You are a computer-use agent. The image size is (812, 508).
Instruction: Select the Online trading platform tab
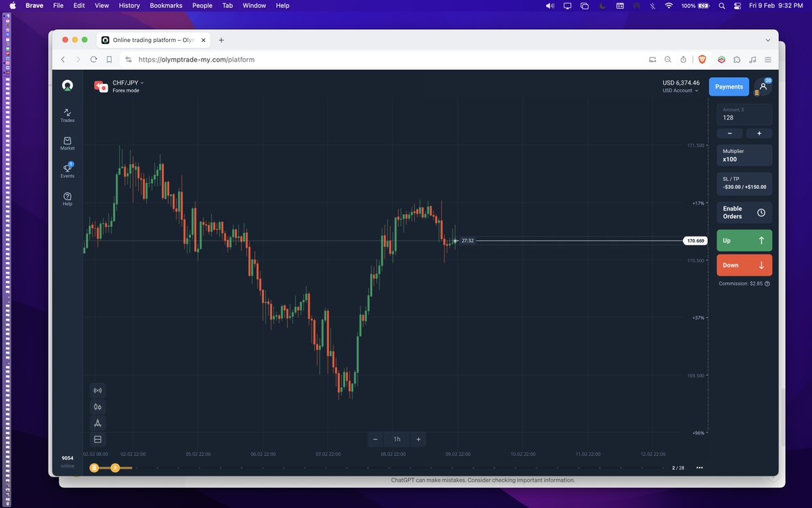pyautogui.click(x=154, y=40)
